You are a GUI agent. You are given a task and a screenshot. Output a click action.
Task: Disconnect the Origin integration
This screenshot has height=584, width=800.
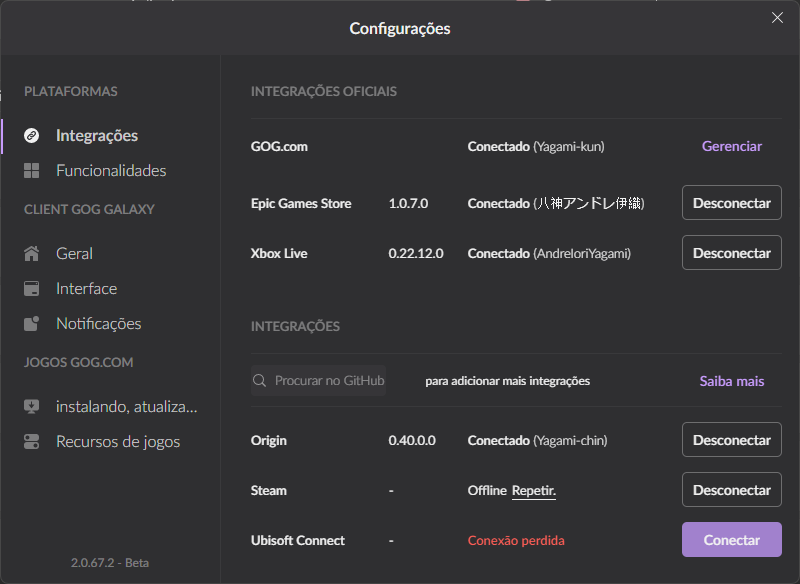[732, 440]
